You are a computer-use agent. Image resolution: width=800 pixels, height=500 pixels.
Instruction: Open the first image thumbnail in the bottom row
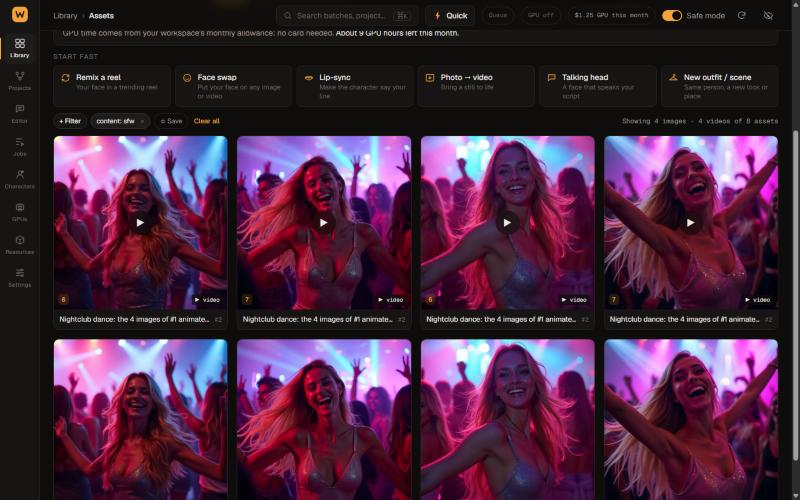click(140, 419)
